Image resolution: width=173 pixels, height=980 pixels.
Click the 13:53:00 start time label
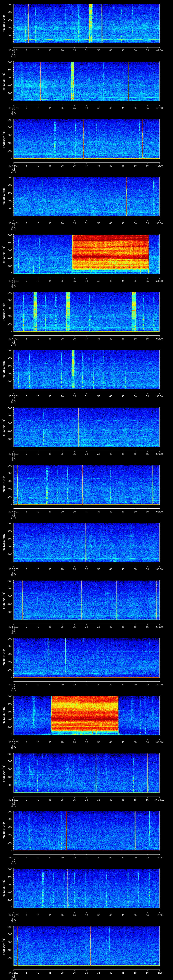[14, 454]
